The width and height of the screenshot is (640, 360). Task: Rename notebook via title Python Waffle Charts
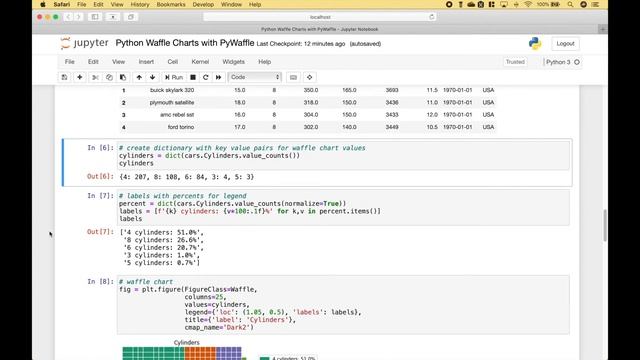point(185,43)
